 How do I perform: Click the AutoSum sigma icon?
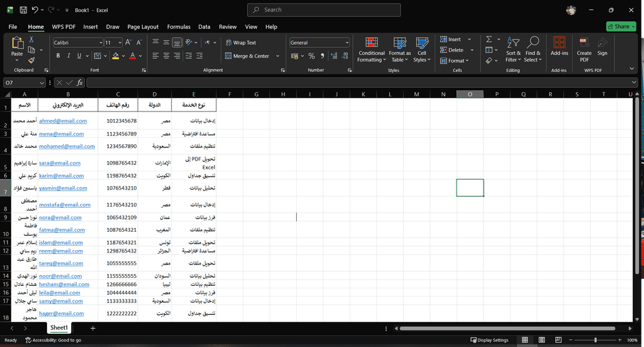pyautogui.click(x=489, y=39)
